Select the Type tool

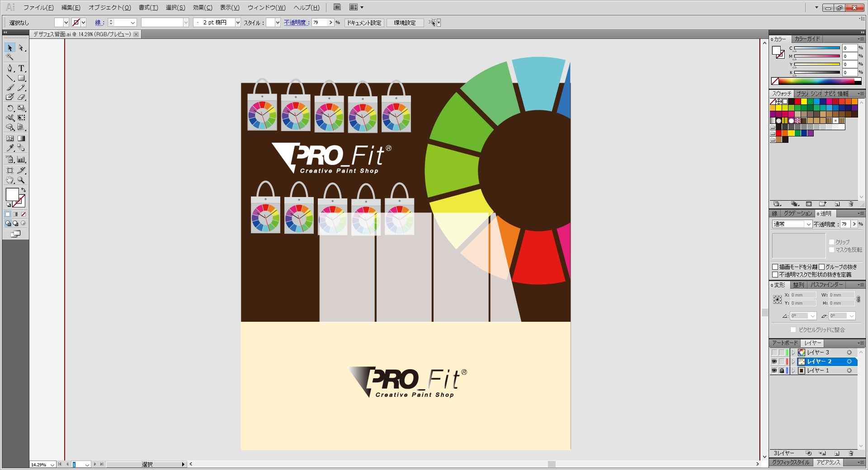tap(21, 68)
